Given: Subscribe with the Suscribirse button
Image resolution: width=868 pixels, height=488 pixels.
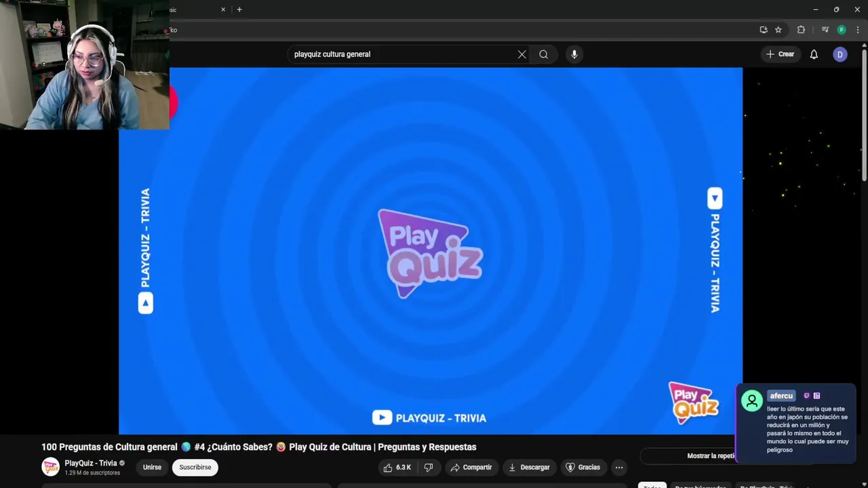Looking at the screenshot, I should click(x=195, y=467).
